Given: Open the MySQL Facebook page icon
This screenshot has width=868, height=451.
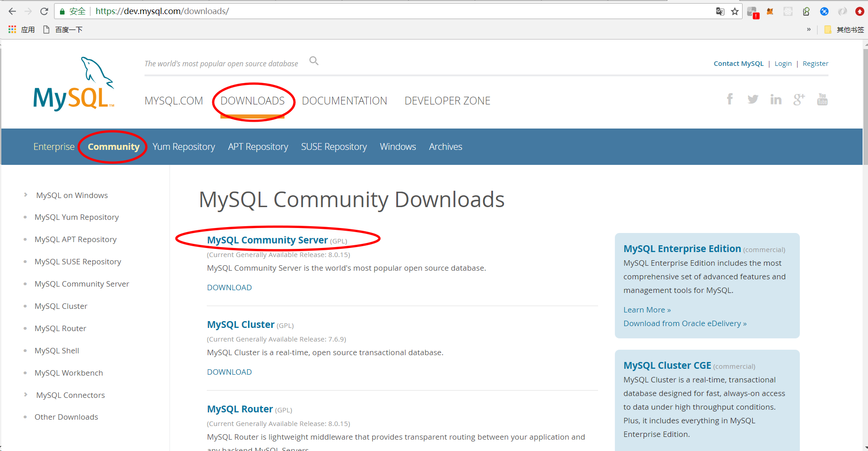Looking at the screenshot, I should (x=730, y=99).
